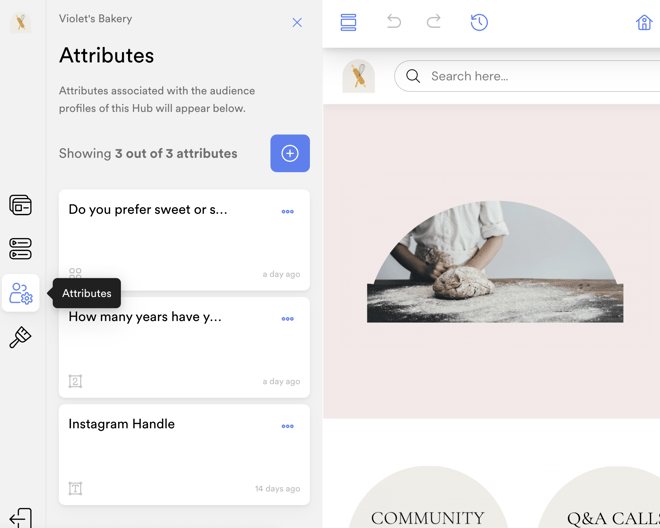Viewport: 660px width, 528px height.
Task: Click the Violet's Bakery logo in sidebar
Action: pos(20,22)
